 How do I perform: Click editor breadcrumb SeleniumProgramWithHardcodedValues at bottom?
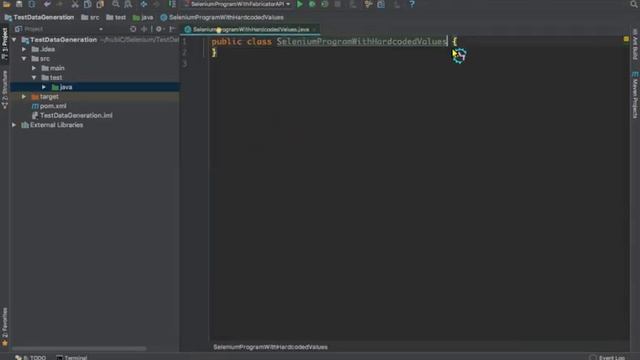[270, 347]
